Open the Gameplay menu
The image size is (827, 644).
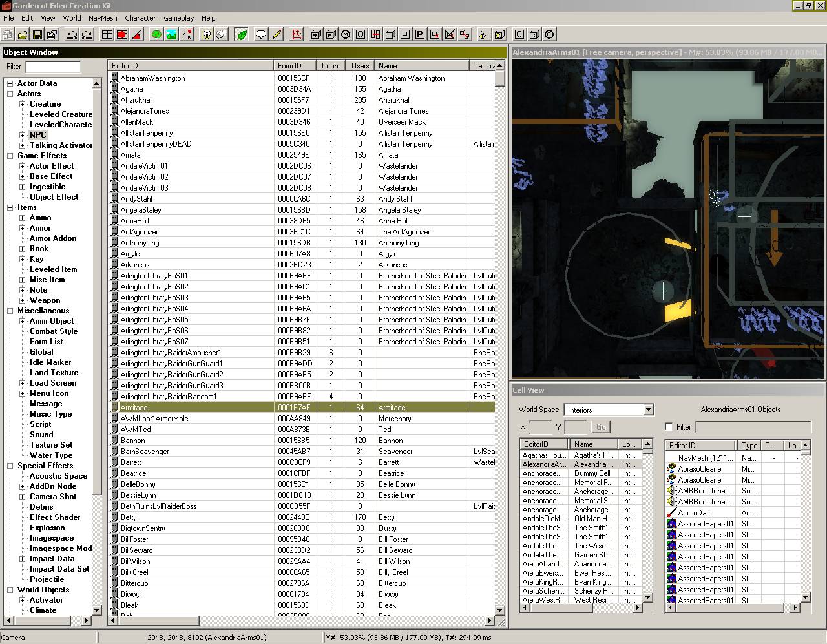178,18
